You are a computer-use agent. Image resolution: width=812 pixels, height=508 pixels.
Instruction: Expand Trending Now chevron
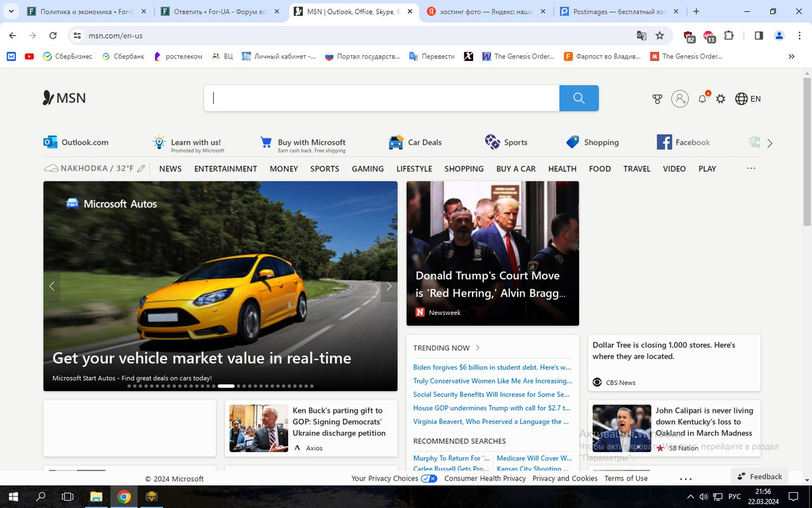(478, 348)
